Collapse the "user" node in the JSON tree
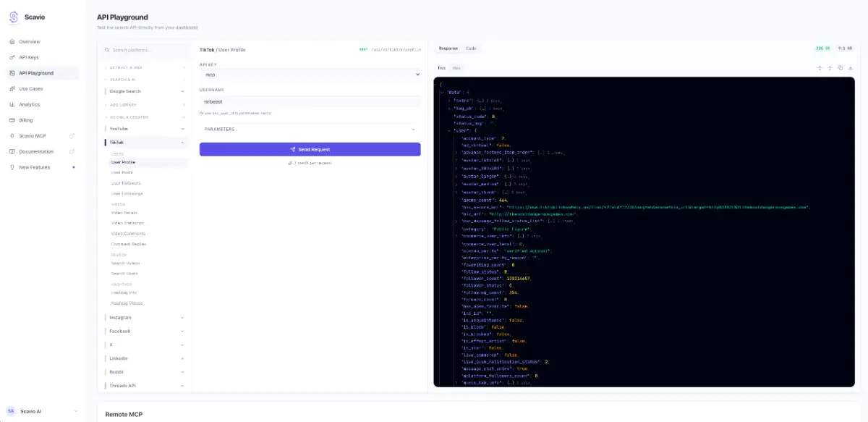 (x=448, y=130)
